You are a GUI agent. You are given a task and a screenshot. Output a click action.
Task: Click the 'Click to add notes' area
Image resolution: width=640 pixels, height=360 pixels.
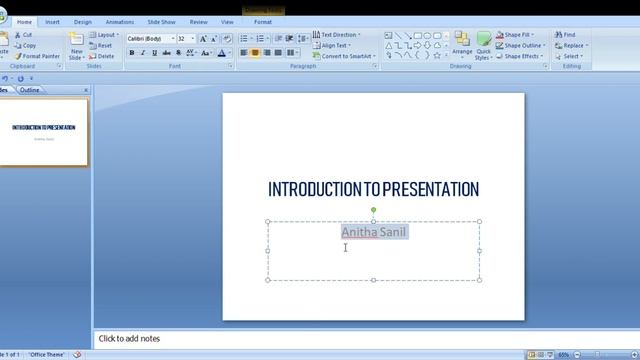pyautogui.click(x=367, y=339)
